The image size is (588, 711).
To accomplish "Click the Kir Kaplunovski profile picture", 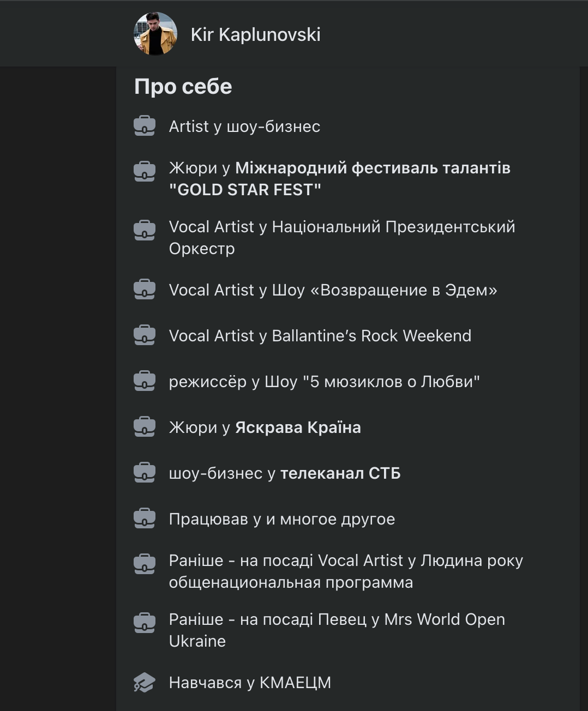I will (155, 34).
